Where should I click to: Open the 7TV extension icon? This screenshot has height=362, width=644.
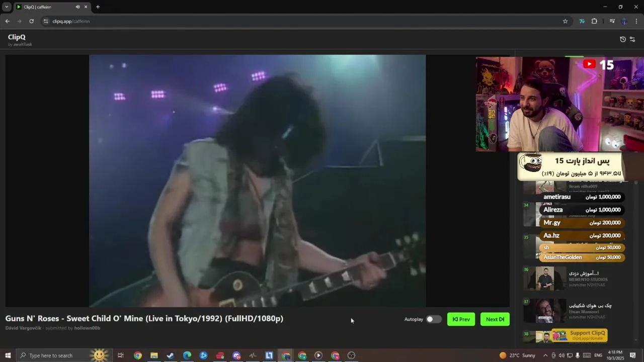[582, 21]
